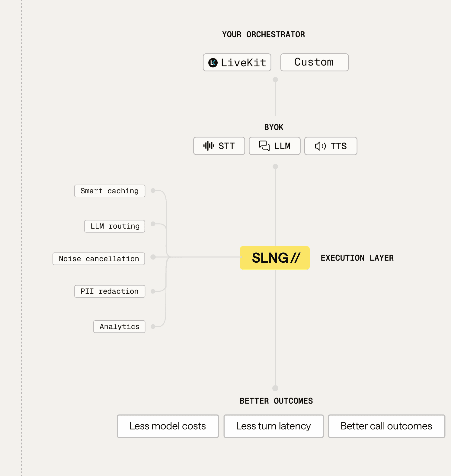451x476 pixels.
Task: Select the Custom orchestrator box
Action: pyautogui.click(x=315, y=62)
